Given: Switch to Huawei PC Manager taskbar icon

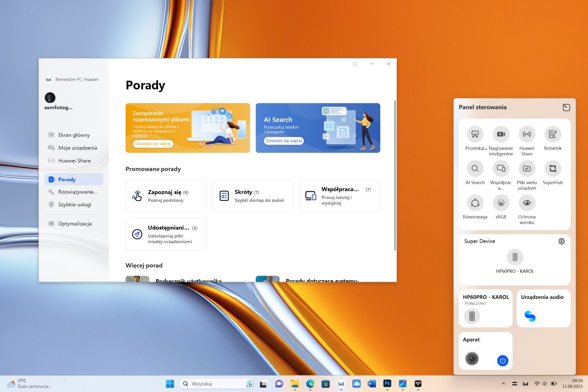Looking at the screenshot, I should click(341, 384).
